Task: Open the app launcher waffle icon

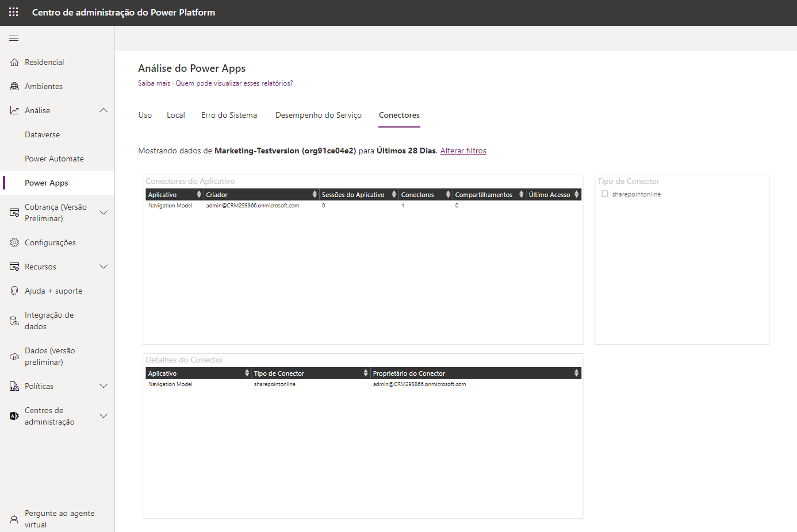Action: [x=14, y=12]
